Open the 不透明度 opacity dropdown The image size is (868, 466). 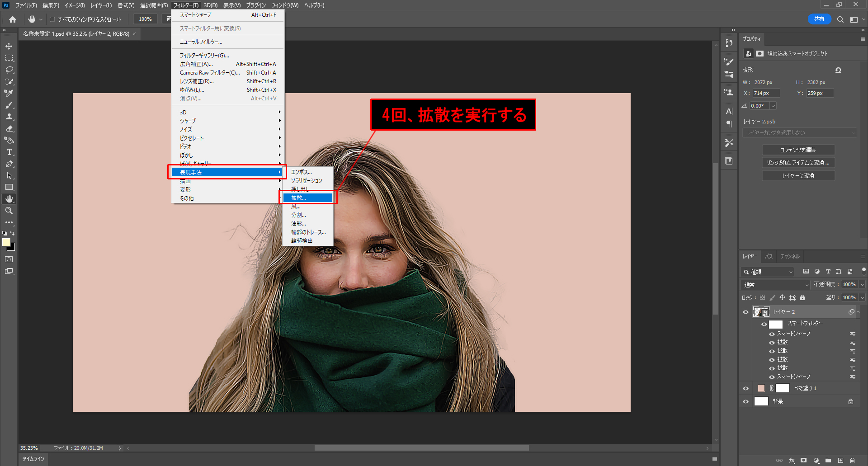coord(862,285)
